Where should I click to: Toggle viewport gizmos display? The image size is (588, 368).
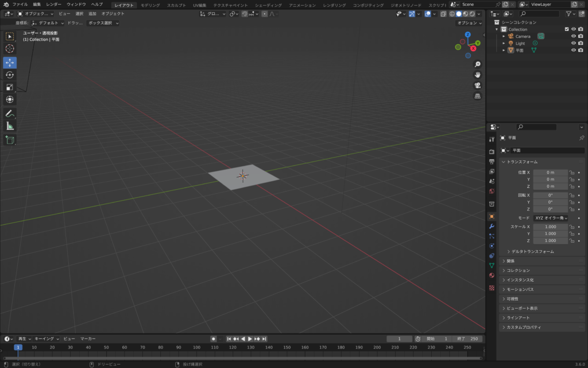pos(412,14)
